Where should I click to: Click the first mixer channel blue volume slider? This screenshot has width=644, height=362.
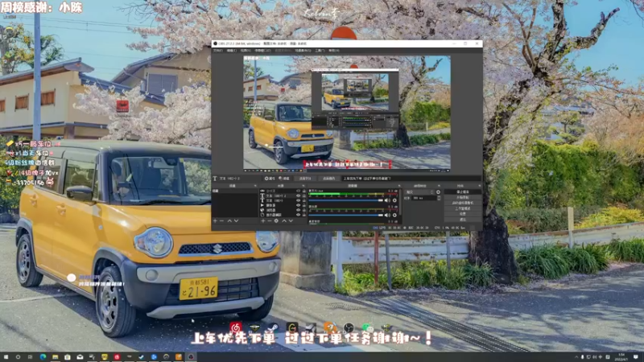pyautogui.click(x=346, y=200)
